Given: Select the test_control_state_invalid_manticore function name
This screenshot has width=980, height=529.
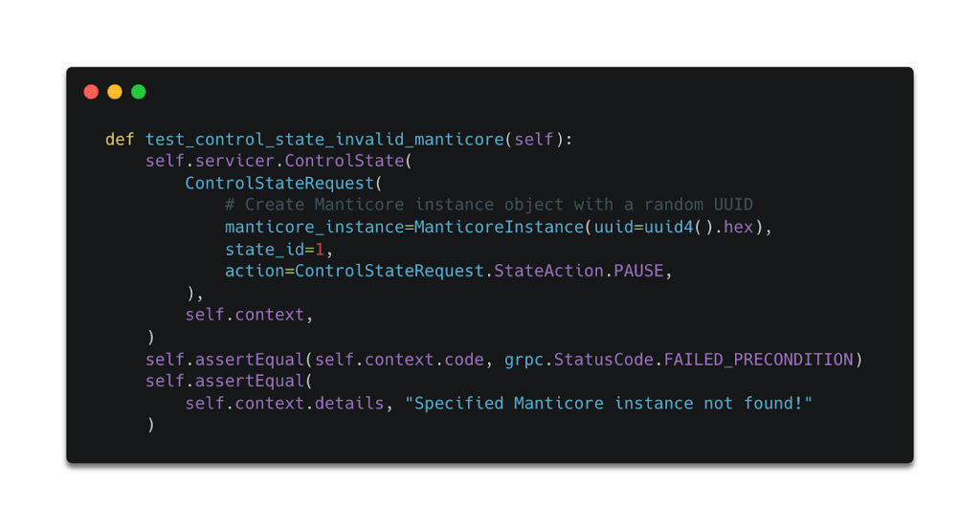Looking at the screenshot, I should coord(324,140).
